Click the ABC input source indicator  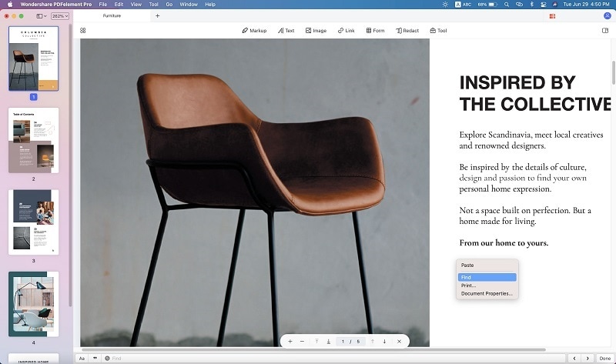[464, 5]
